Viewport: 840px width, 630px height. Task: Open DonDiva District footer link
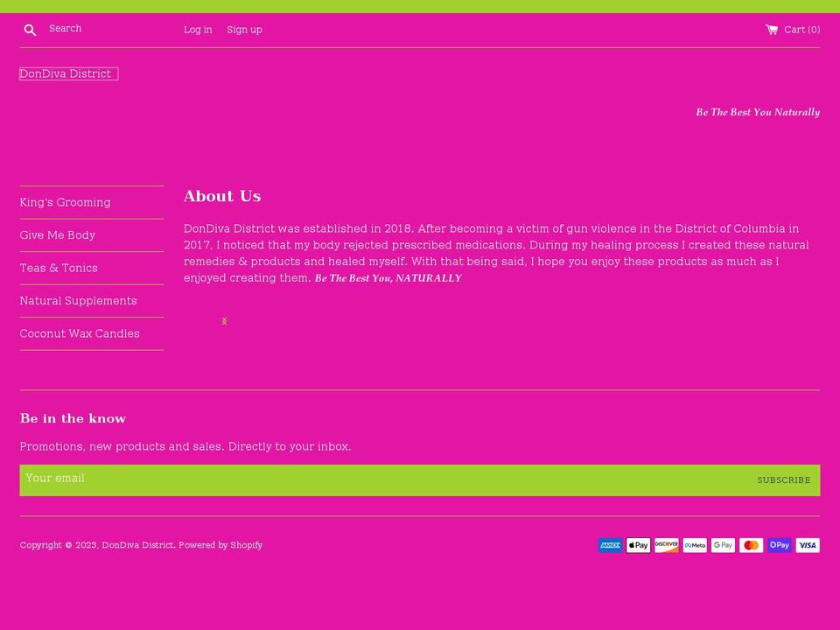click(137, 545)
